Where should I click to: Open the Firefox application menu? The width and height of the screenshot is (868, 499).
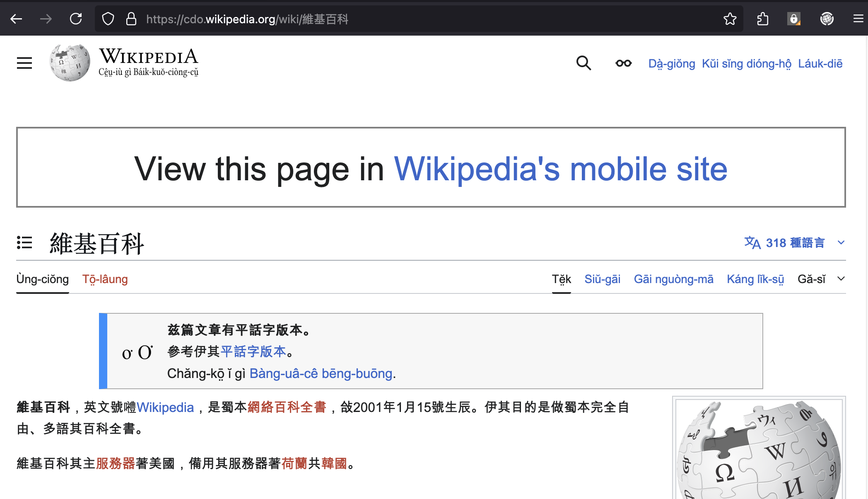click(858, 19)
